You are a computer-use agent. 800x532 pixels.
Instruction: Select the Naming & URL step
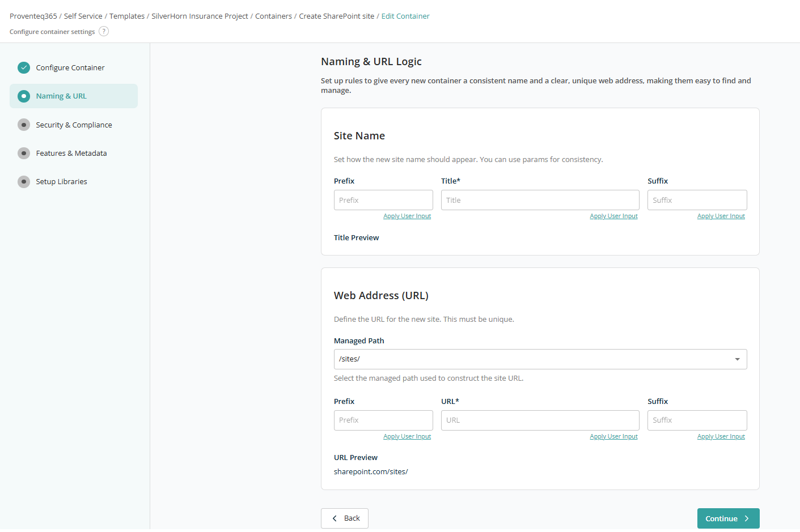point(74,96)
